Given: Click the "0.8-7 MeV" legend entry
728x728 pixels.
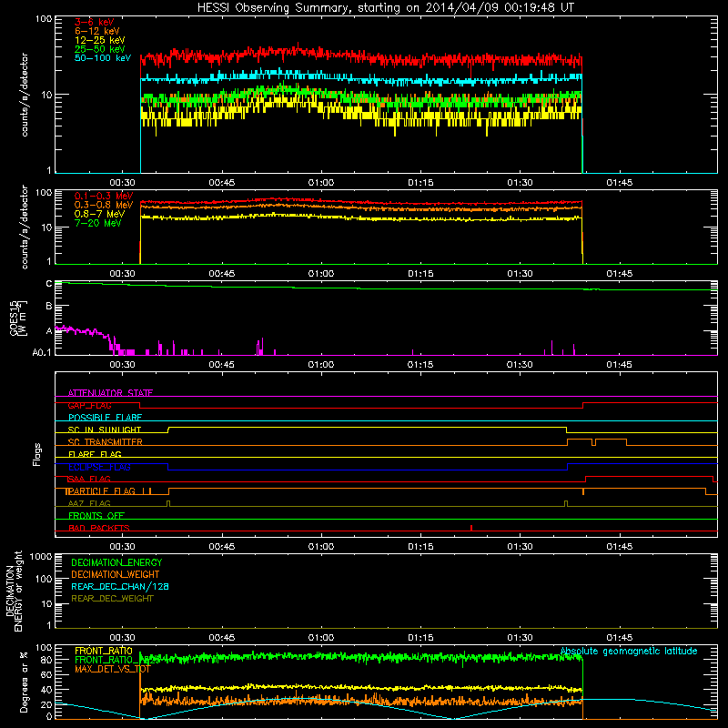Looking at the screenshot, I should pos(99,214).
